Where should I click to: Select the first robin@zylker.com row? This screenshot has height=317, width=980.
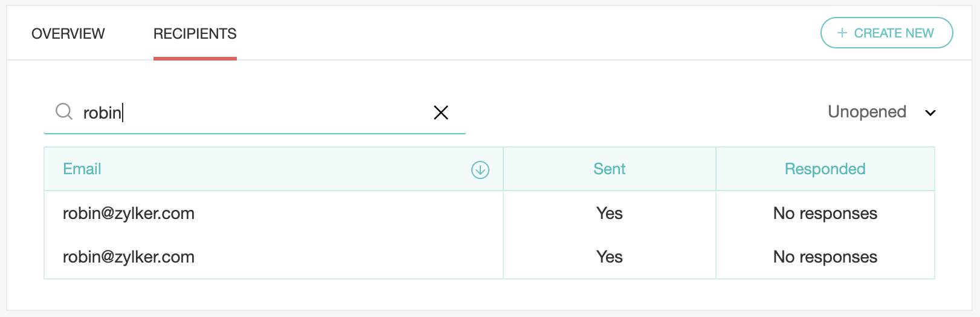pos(129,214)
